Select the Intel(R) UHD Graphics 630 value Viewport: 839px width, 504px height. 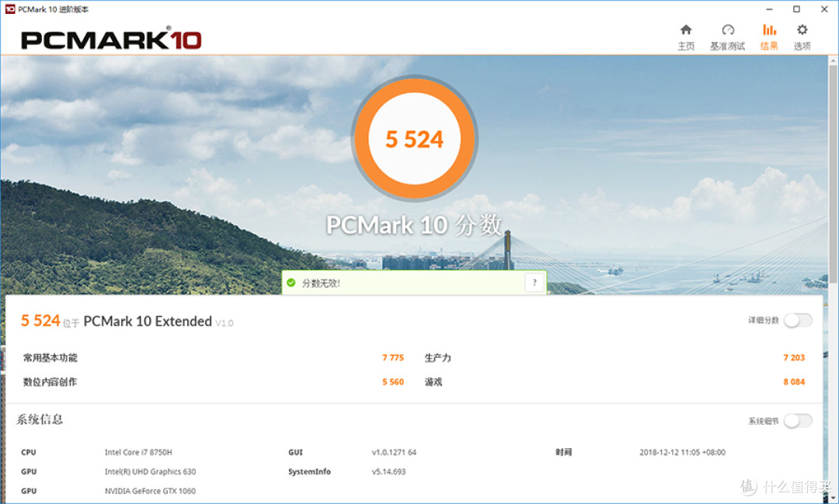click(x=151, y=471)
